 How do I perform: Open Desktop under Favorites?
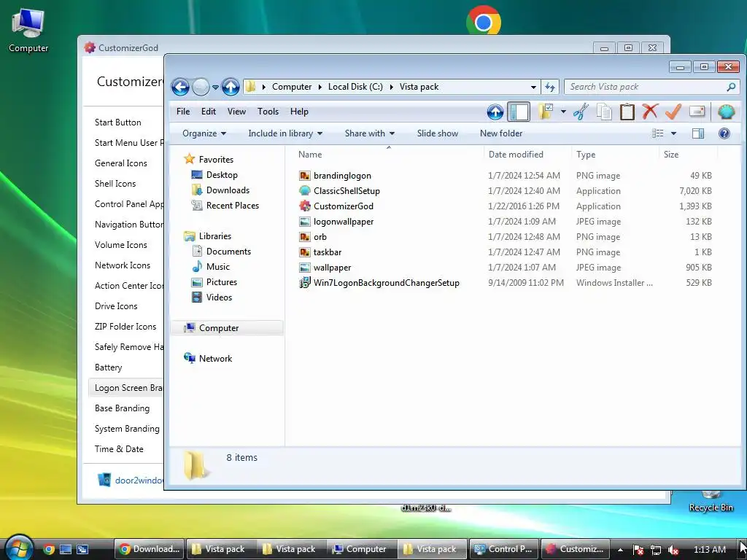click(x=222, y=175)
